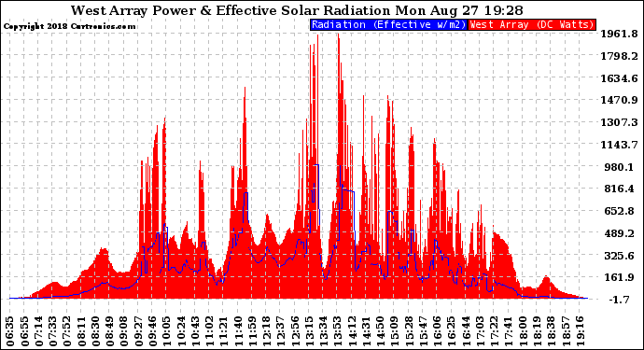644x350 pixels.
Task: Click the 17:22 time axis label
Action: coord(495,331)
